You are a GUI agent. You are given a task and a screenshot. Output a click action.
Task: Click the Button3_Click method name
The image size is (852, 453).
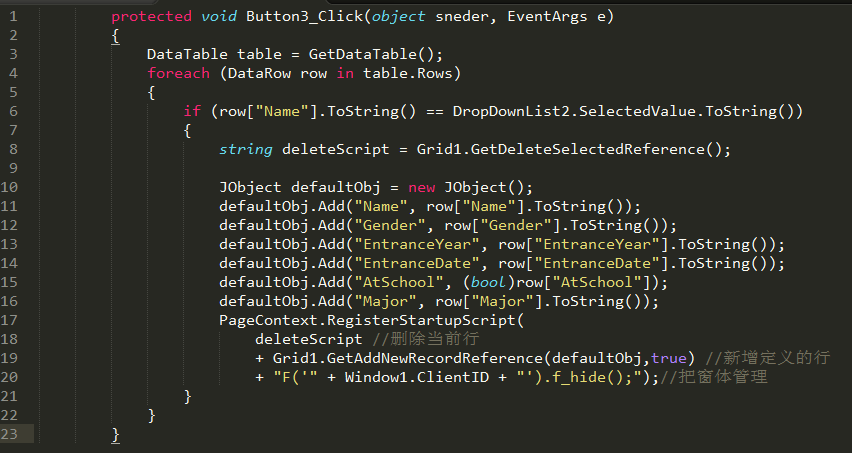(304, 17)
